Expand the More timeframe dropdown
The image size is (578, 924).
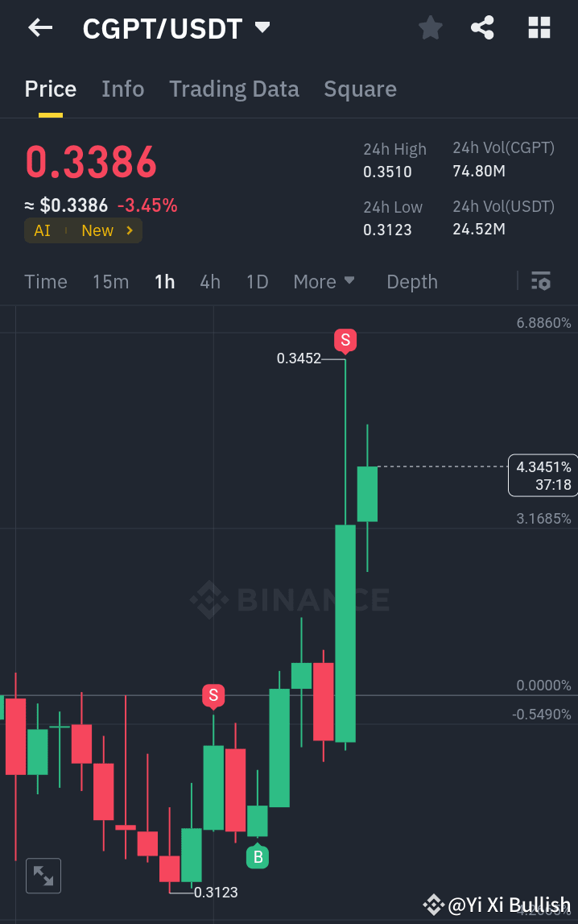point(324,282)
